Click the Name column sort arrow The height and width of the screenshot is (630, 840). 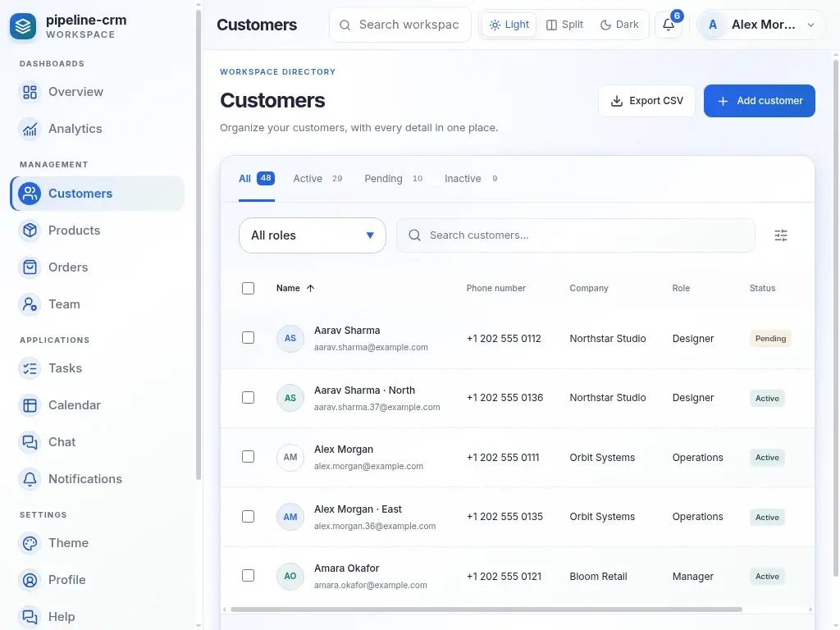coord(310,288)
